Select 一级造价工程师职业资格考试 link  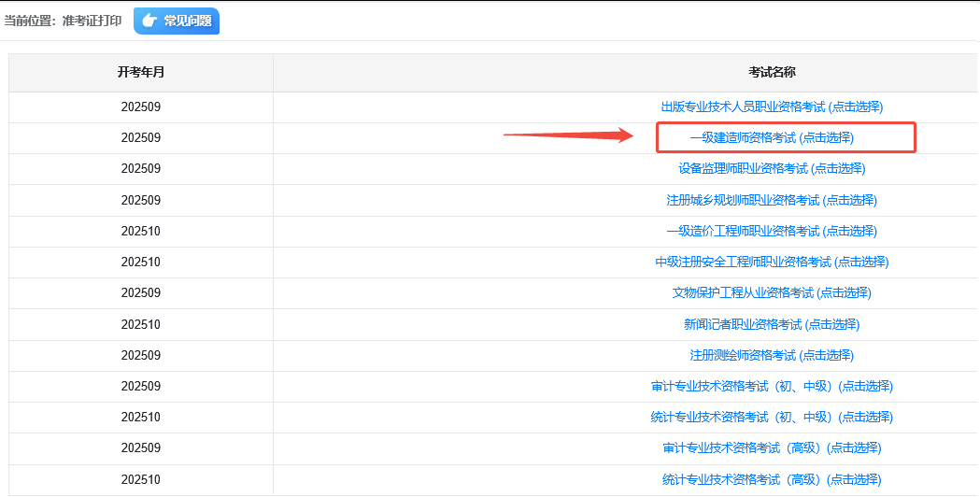(x=772, y=232)
